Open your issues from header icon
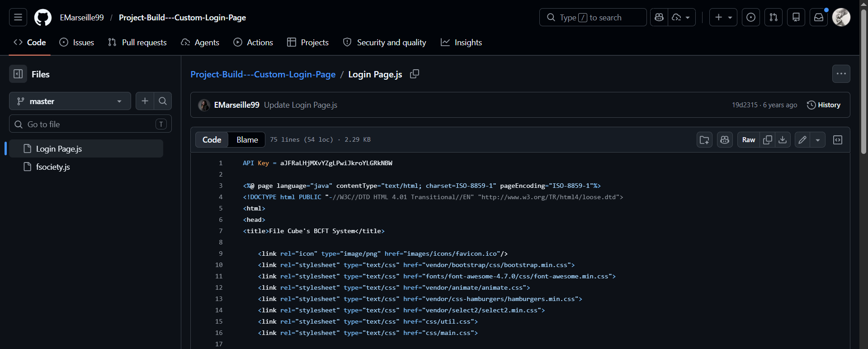Image resolution: width=868 pixels, height=349 pixels. pyautogui.click(x=751, y=17)
